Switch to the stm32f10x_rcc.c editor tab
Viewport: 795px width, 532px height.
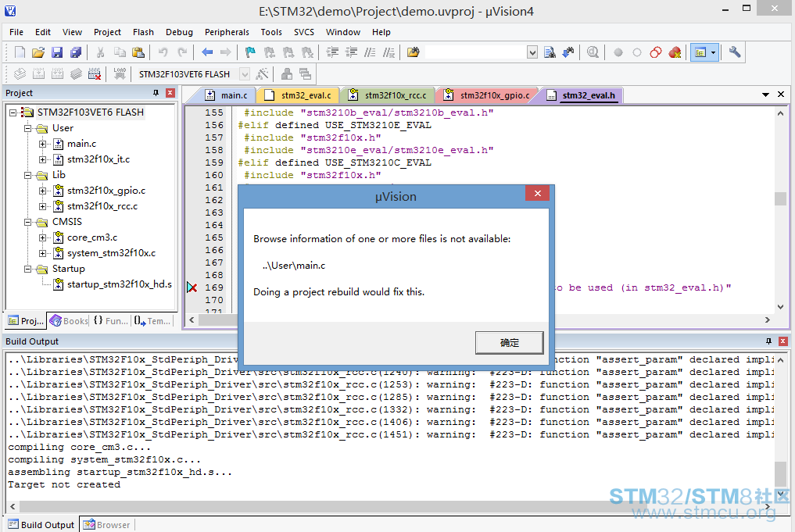(388, 95)
